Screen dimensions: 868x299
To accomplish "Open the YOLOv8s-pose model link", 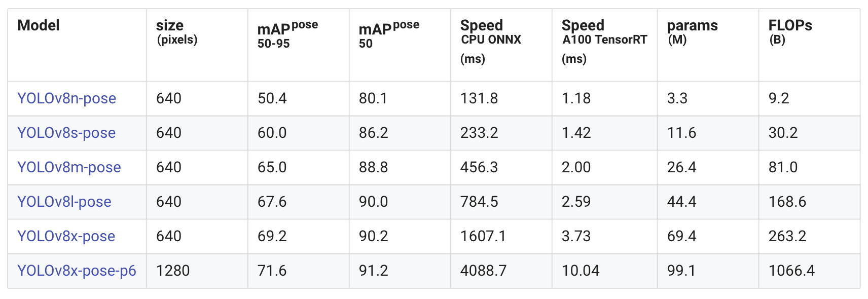I will 66,133.
